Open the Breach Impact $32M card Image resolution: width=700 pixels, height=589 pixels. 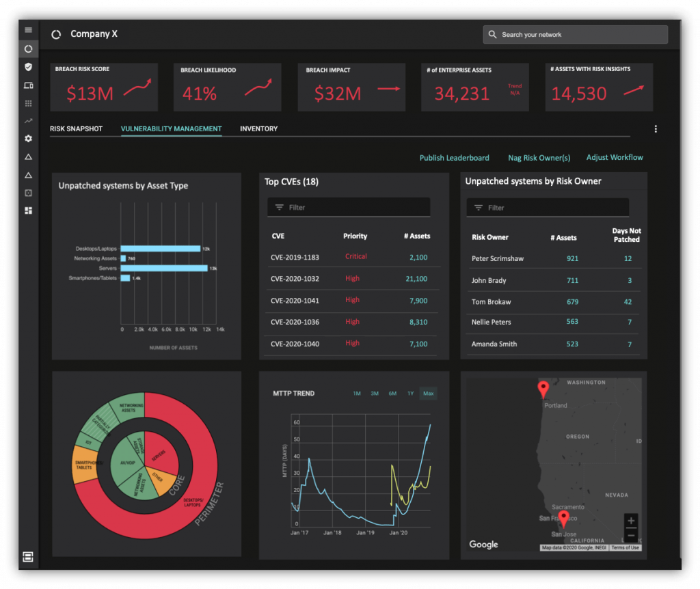(351, 87)
